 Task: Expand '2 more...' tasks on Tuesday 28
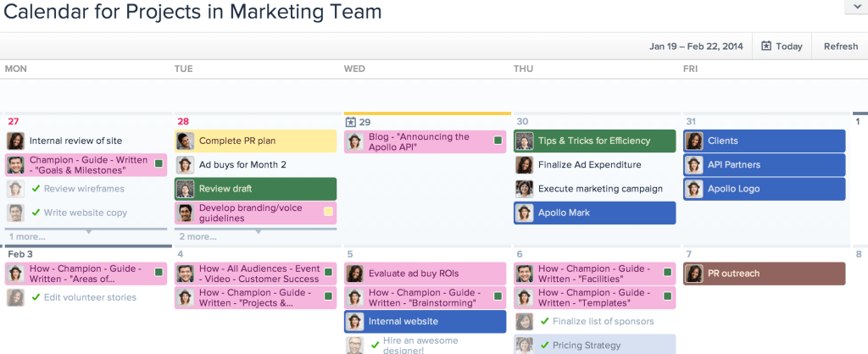click(x=198, y=236)
